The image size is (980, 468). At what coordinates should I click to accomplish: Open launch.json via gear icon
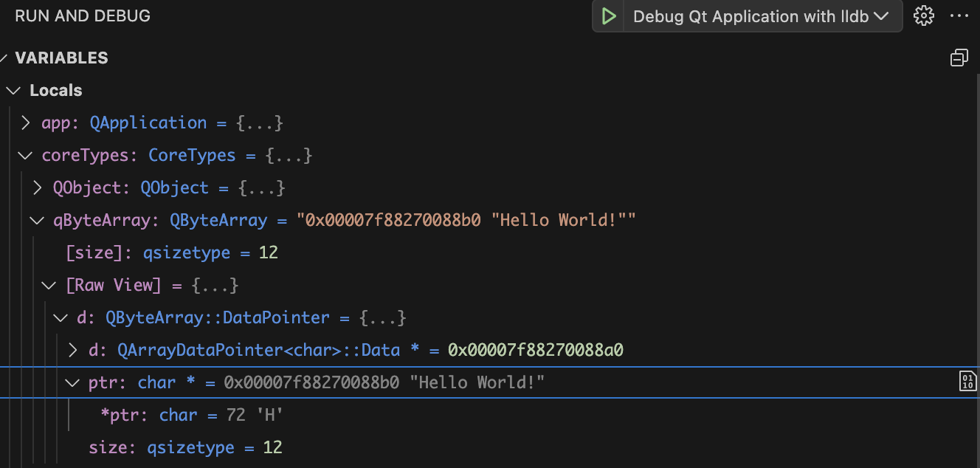pyautogui.click(x=923, y=16)
